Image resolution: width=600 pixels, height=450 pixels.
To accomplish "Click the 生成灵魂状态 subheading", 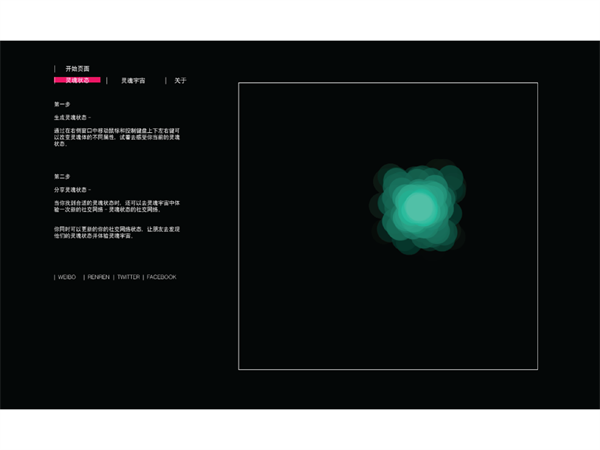I will click(73, 117).
